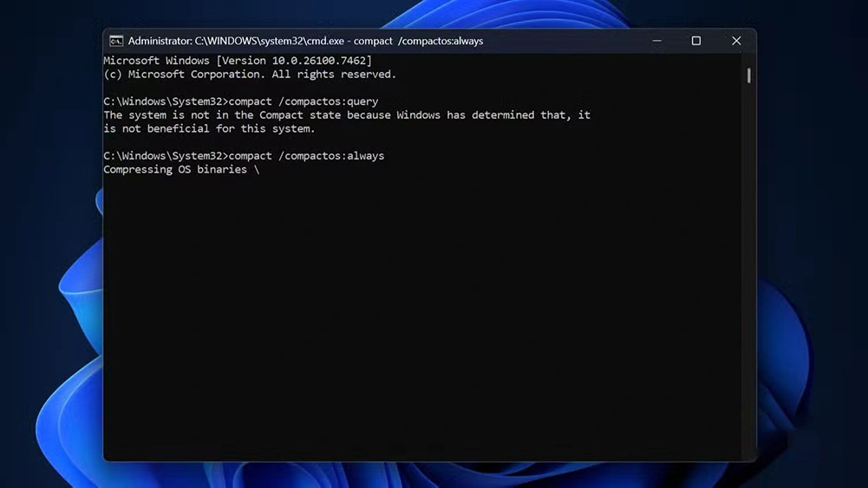Image resolution: width=868 pixels, height=488 pixels.
Task: Click the 'Compressing OS binaries' status text
Action: click(x=174, y=170)
